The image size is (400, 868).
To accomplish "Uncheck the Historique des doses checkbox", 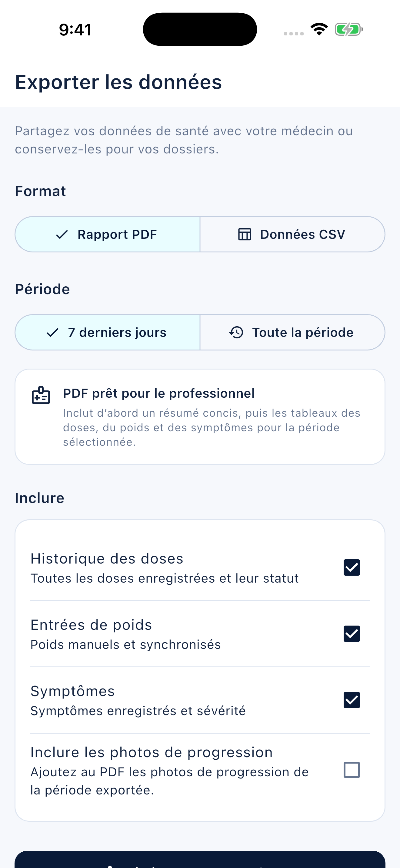I will point(352,567).
